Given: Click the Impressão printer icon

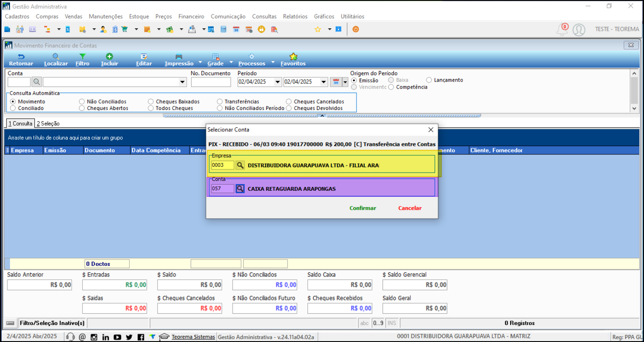Looking at the screenshot, I should [x=179, y=56].
